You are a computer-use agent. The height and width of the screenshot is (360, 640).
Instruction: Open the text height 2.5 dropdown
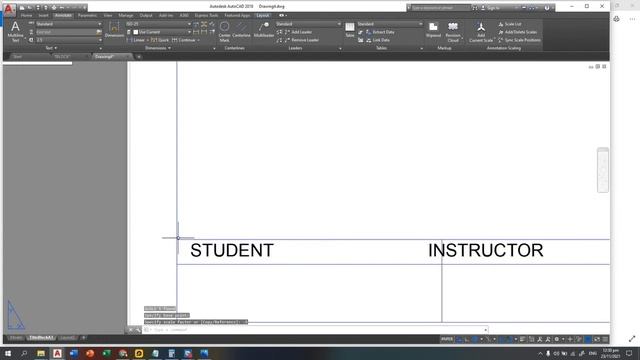[x=69, y=40]
